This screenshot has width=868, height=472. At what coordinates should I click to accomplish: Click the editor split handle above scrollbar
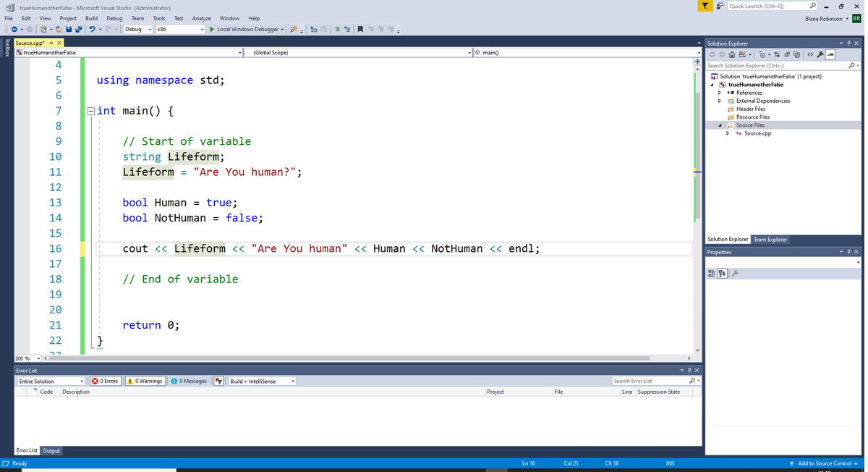[697, 62]
